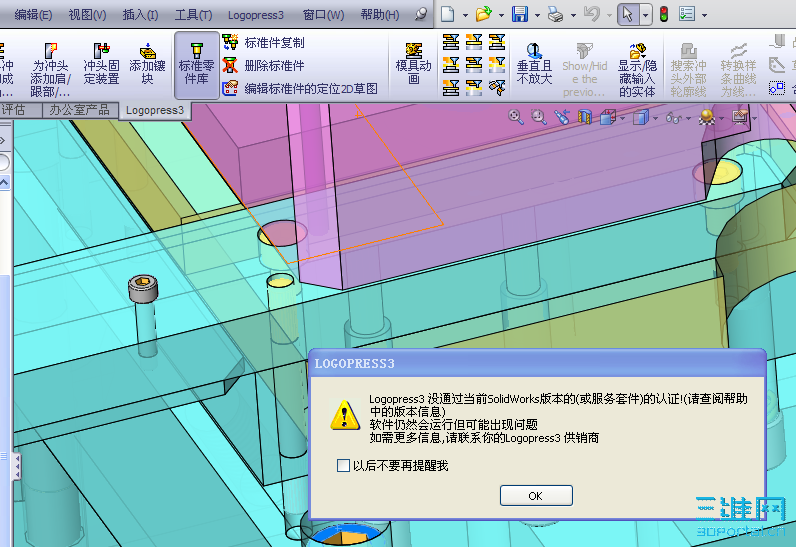Screen dimensions: 796x547
Task: Click the Print icon
Action: pos(555,14)
